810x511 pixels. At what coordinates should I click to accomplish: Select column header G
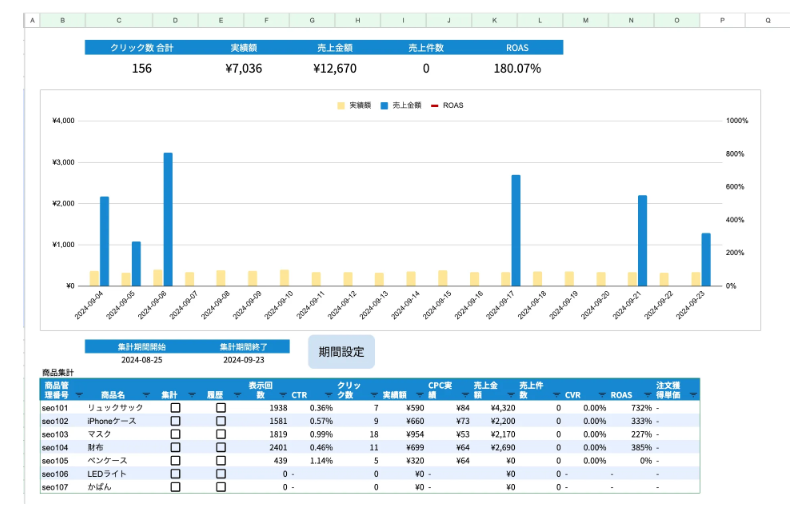(x=312, y=20)
